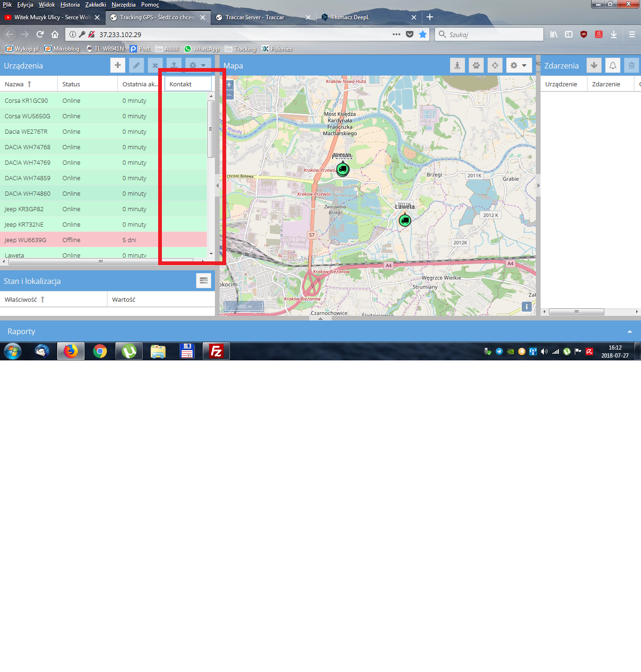Click the Urządzenie column header in Zdarzenia
The width and height of the screenshot is (641, 672).
(564, 84)
